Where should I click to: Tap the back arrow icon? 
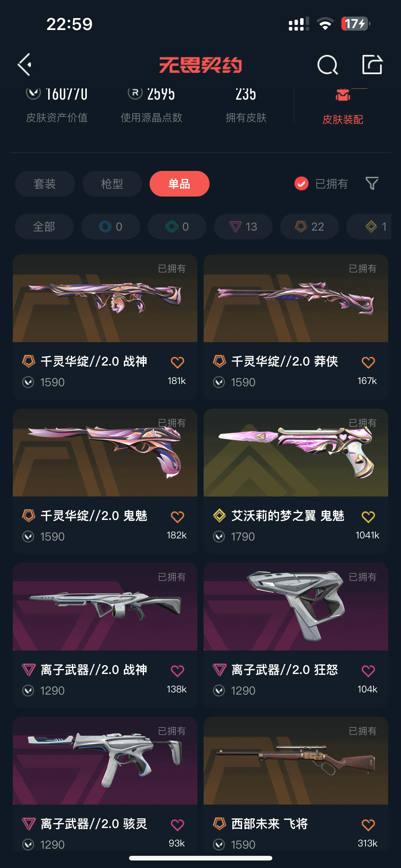point(25,64)
